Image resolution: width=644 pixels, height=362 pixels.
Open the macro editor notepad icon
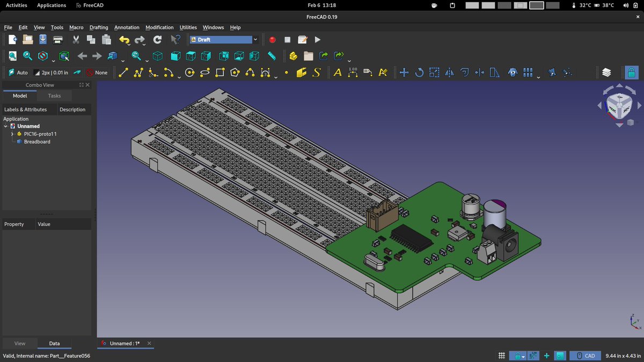tap(302, 39)
